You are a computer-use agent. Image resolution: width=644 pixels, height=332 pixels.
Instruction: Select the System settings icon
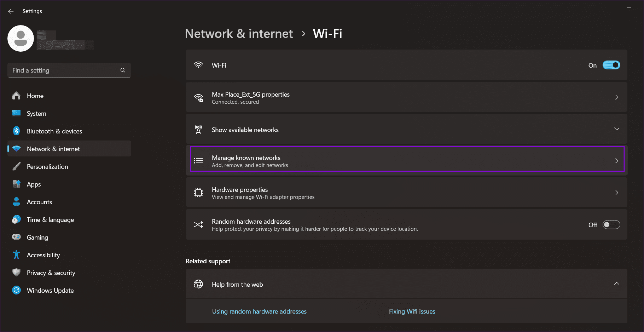pos(16,113)
